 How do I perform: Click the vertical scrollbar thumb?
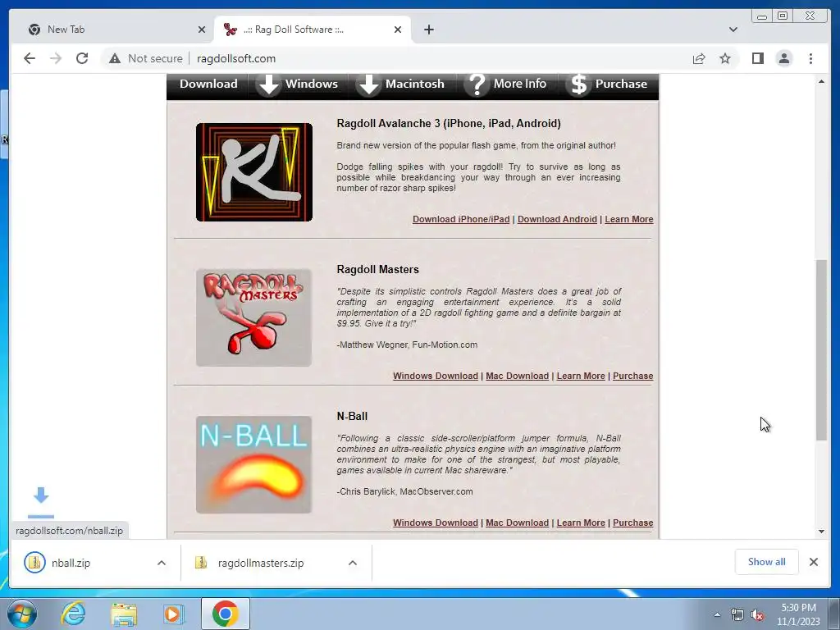(x=821, y=349)
